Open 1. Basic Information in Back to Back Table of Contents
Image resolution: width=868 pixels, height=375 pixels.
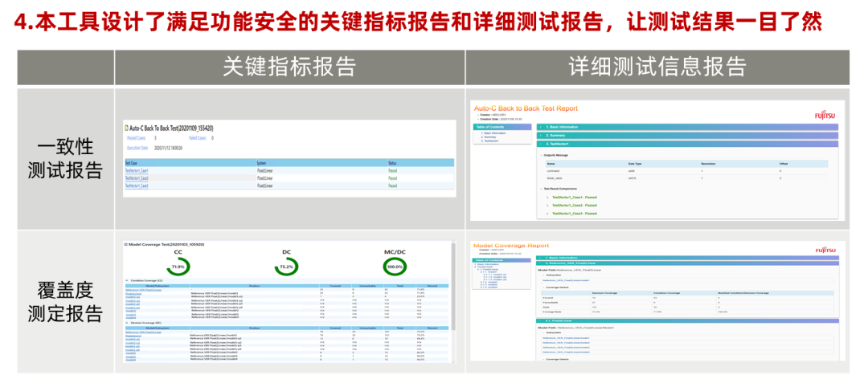(494, 133)
